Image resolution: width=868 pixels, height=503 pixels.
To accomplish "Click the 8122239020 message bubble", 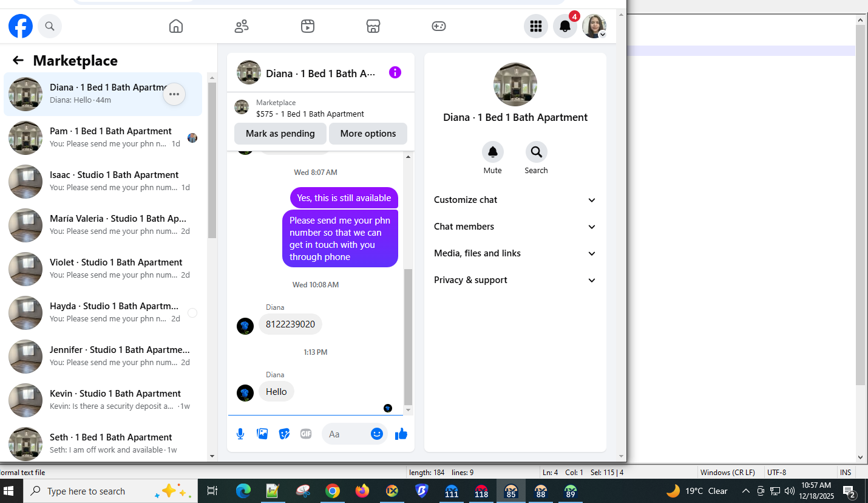I will pyautogui.click(x=290, y=324).
